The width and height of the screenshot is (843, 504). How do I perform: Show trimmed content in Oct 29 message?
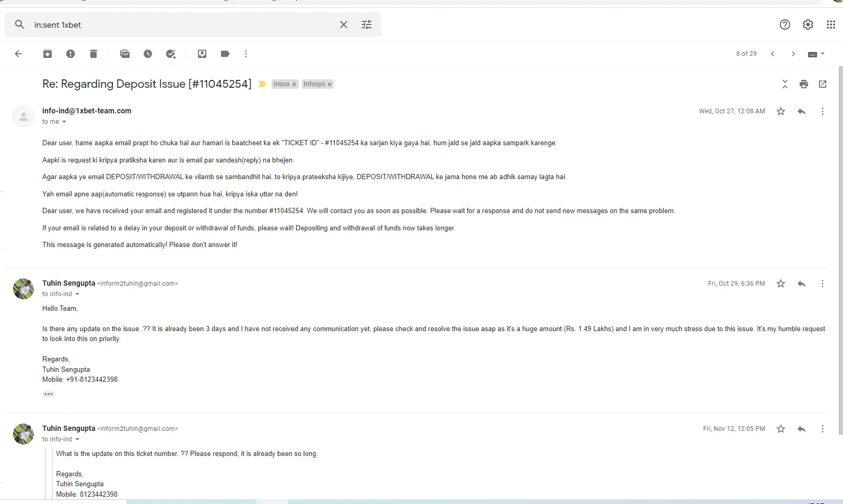49,394
